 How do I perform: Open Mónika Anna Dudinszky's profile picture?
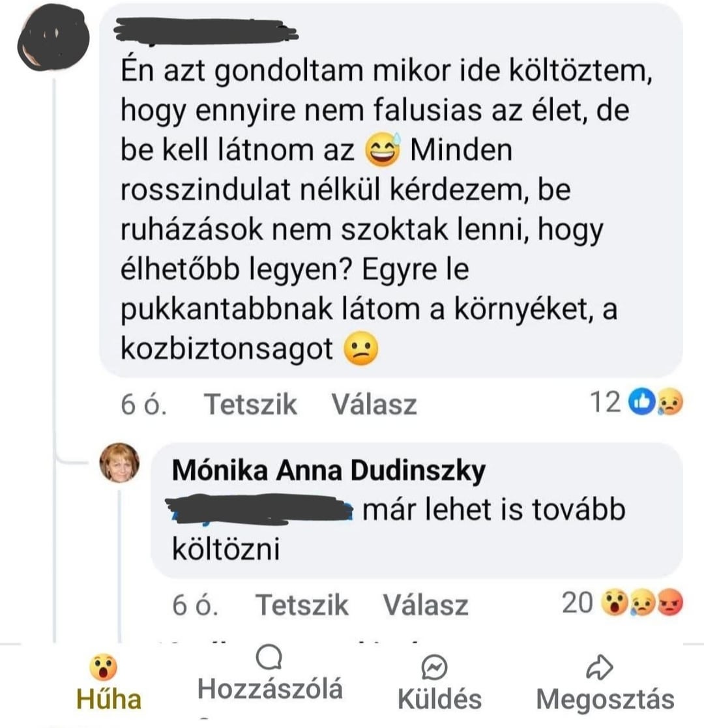pyautogui.click(x=119, y=463)
